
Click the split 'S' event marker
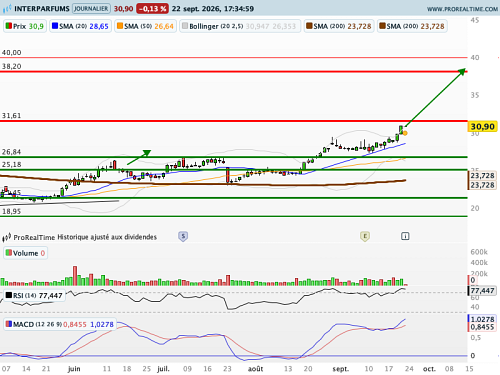[183, 236]
